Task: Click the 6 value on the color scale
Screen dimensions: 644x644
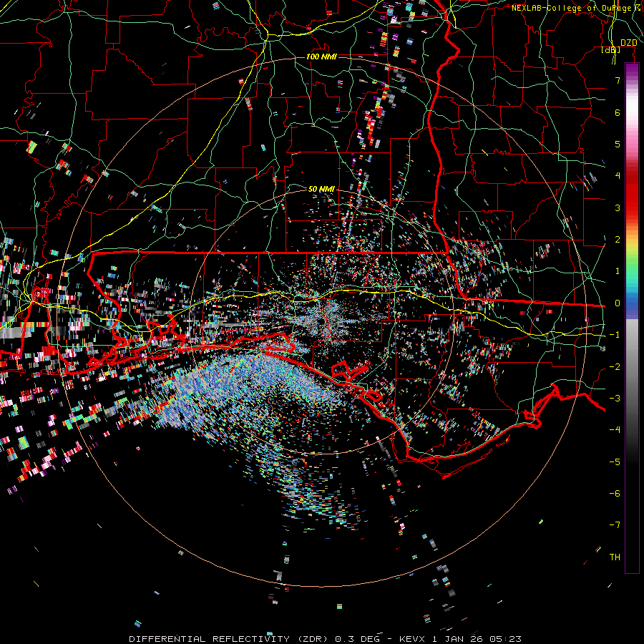Action: [618, 112]
